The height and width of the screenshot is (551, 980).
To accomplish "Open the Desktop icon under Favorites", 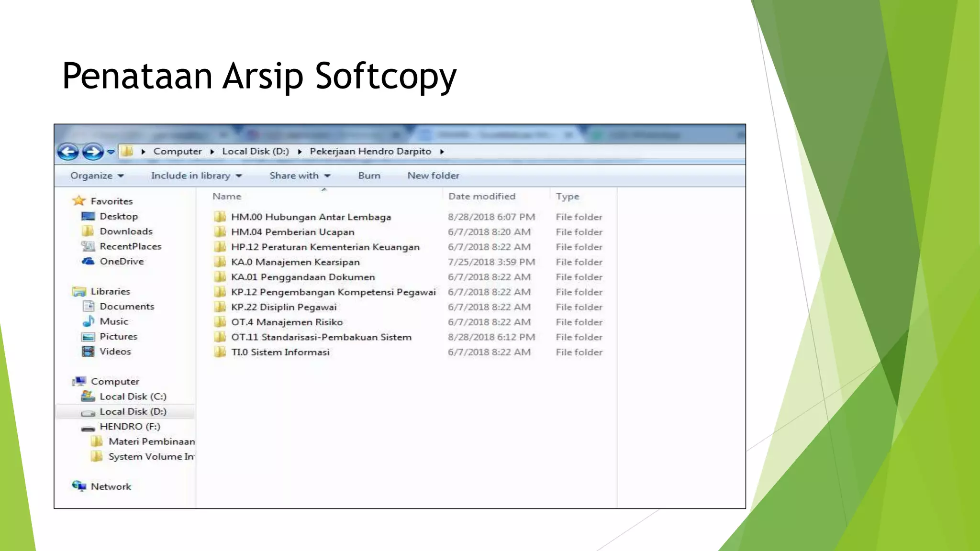I will 88,216.
